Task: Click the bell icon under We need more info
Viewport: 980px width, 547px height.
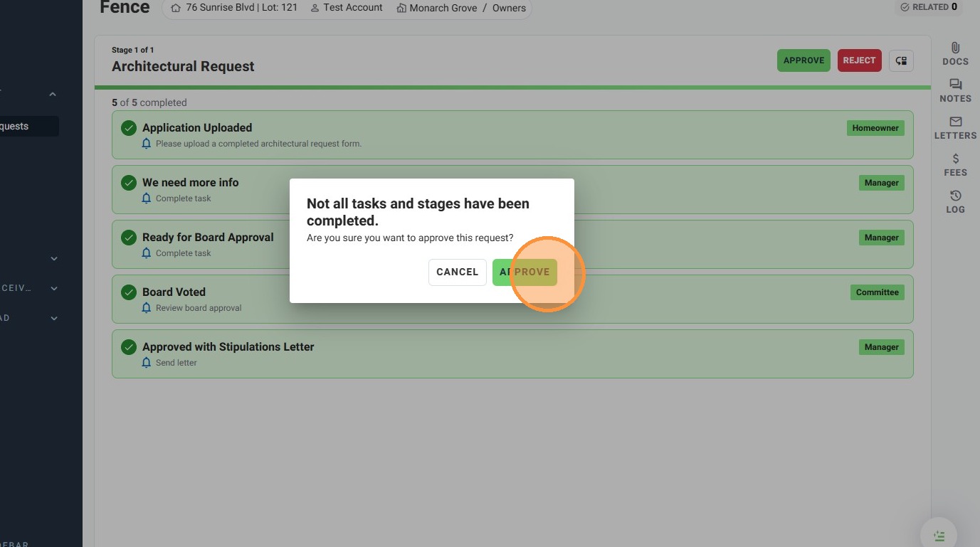Action: tap(147, 198)
